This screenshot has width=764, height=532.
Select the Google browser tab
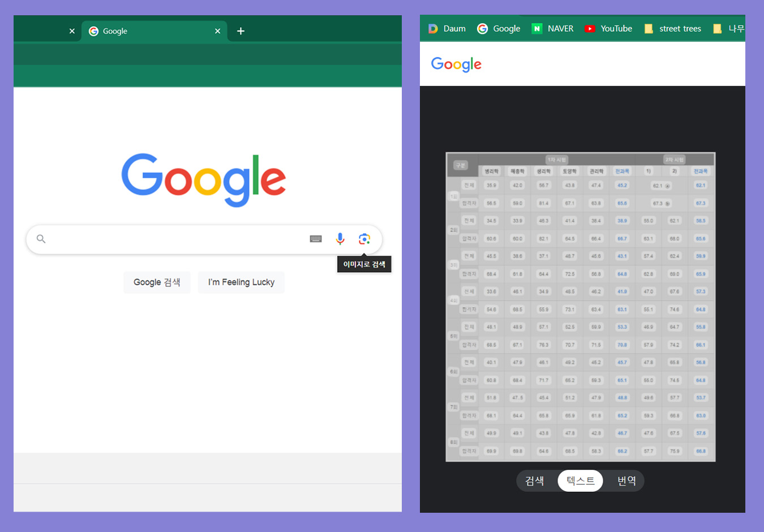[x=154, y=31]
